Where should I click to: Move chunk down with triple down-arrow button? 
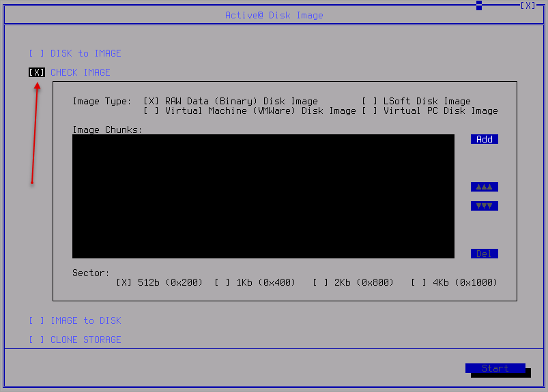click(485, 206)
